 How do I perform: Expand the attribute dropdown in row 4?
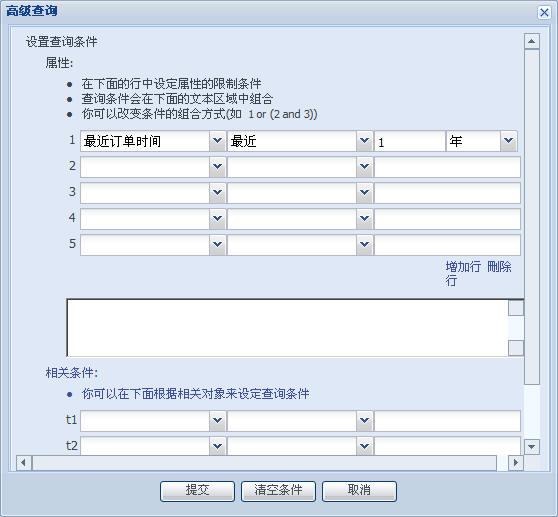pos(217,219)
